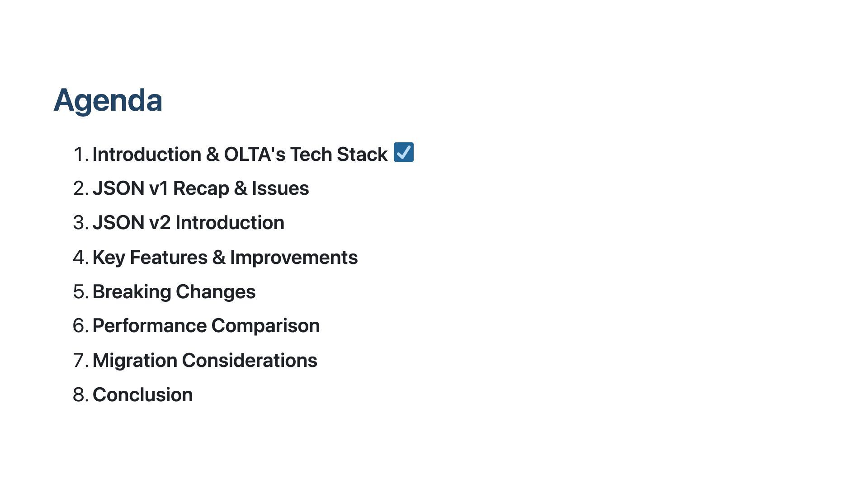The height and width of the screenshot is (488, 868).
Task: Click the word "OLTA's" in first item
Action: (x=255, y=155)
